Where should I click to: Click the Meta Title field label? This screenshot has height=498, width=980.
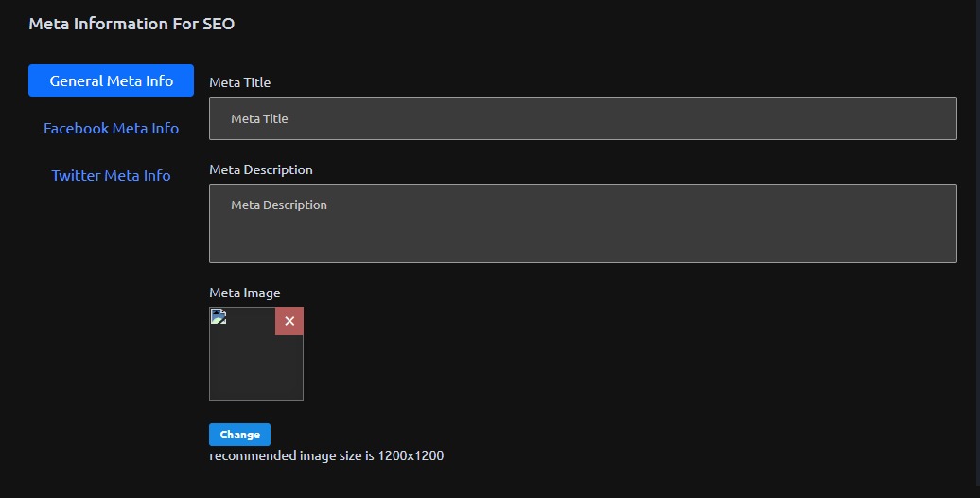pyautogui.click(x=239, y=82)
